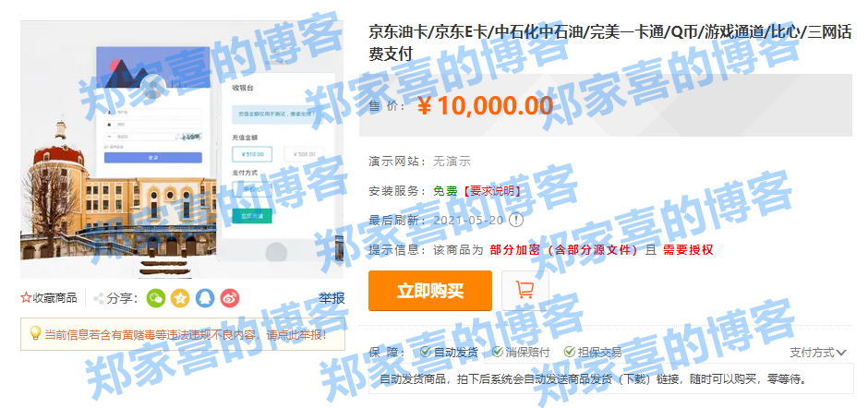The height and width of the screenshot is (408, 868).
Task: Expand the 支付方式 dropdown
Action: tap(818, 353)
